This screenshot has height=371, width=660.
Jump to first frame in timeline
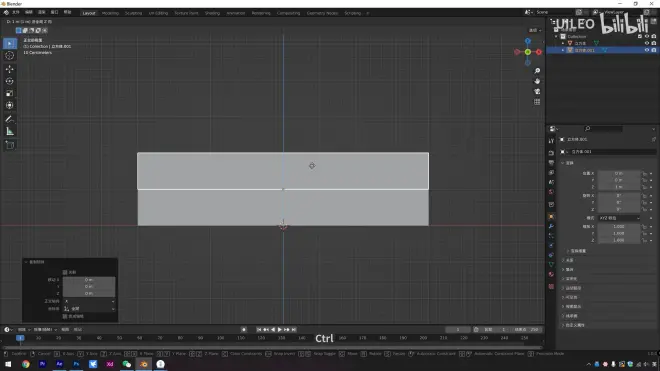coord(258,330)
